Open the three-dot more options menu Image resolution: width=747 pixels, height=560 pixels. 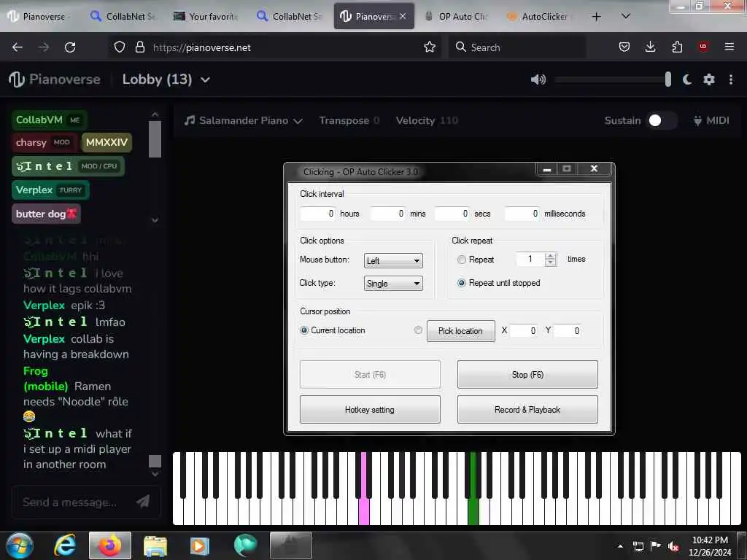pyautogui.click(x=731, y=79)
